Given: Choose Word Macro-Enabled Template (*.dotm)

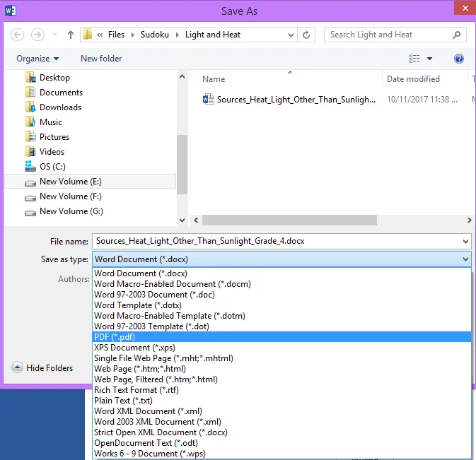Looking at the screenshot, I should click(281, 316).
